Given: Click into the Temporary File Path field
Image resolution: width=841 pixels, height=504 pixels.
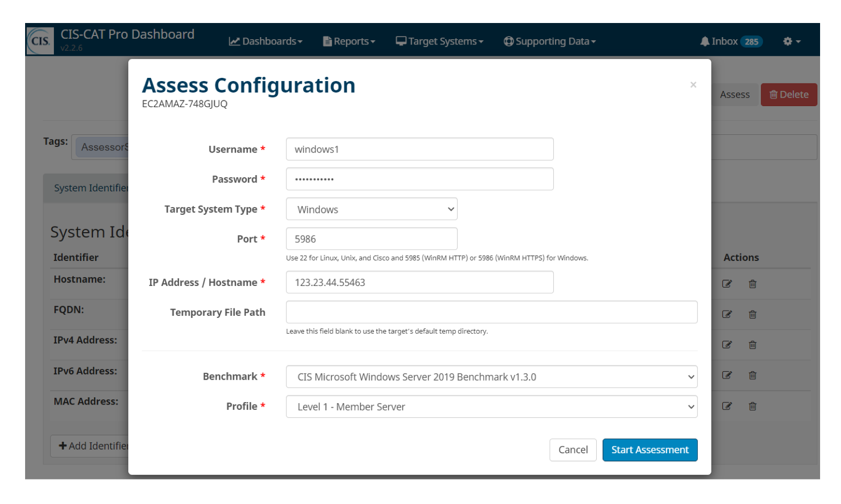Looking at the screenshot, I should [x=491, y=312].
